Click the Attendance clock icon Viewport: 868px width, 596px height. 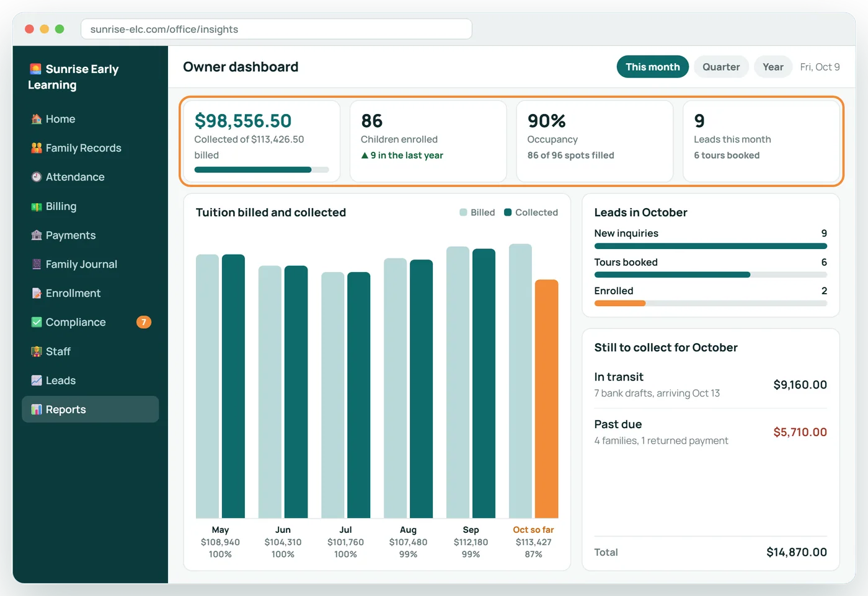pyautogui.click(x=37, y=177)
